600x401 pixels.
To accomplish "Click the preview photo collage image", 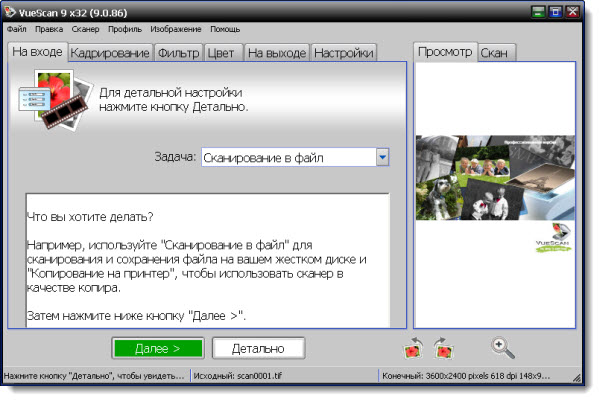I will tap(495, 178).
